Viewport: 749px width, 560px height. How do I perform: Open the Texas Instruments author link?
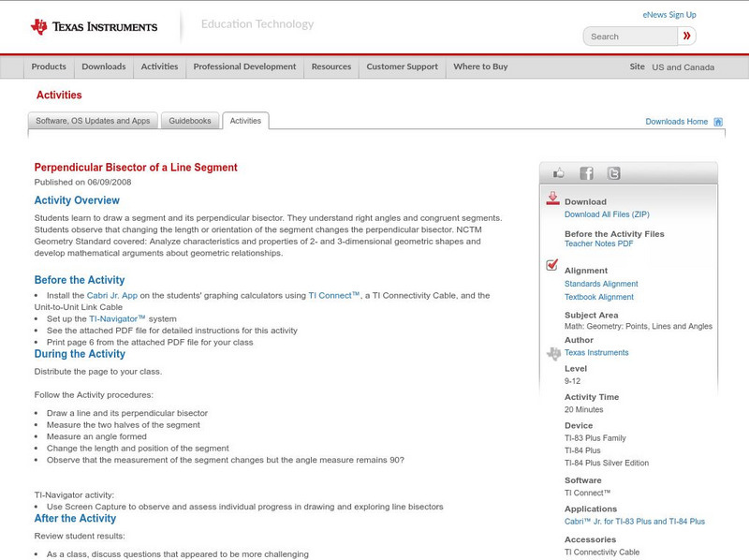click(x=596, y=353)
